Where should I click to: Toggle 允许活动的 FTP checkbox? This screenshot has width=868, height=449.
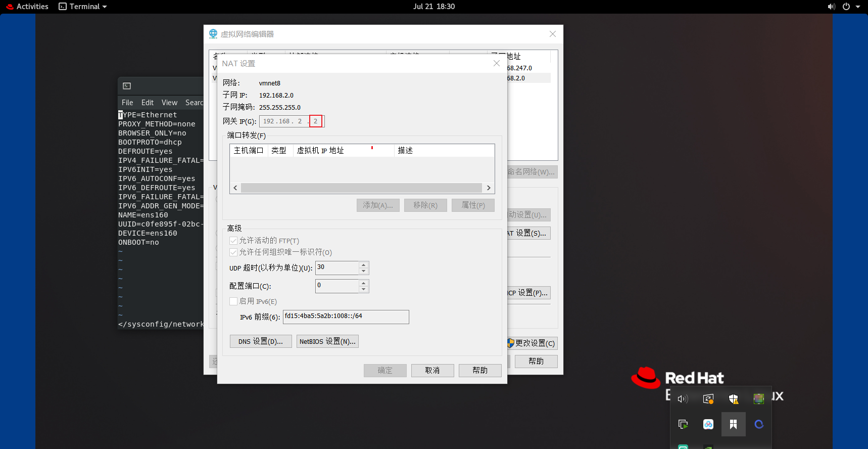point(233,241)
